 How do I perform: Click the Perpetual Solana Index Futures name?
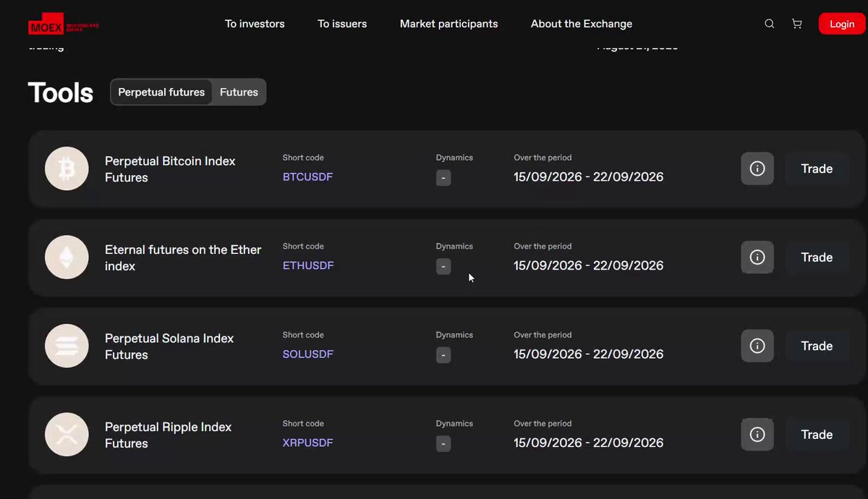coord(169,346)
